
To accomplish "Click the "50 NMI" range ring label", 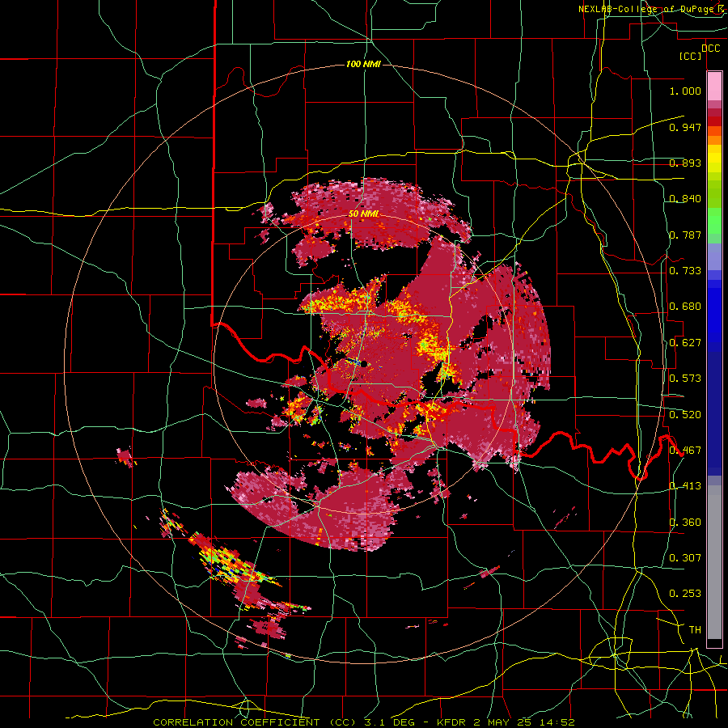I will [x=363, y=214].
